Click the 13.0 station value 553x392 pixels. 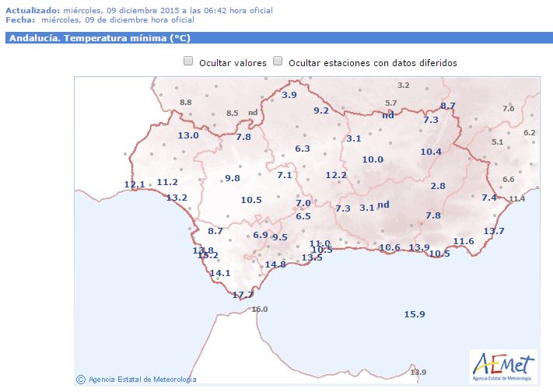(x=189, y=135)
